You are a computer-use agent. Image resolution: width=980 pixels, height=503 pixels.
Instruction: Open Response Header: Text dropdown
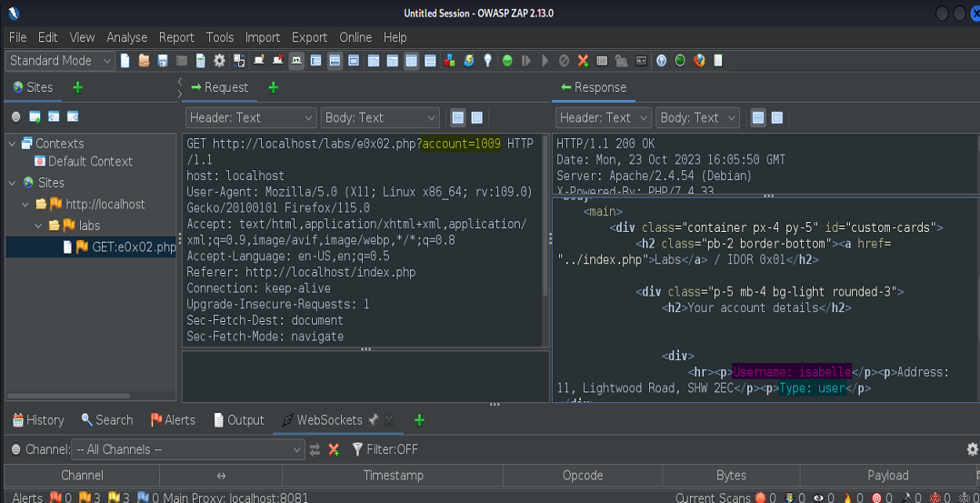click(x=603, y=117)
